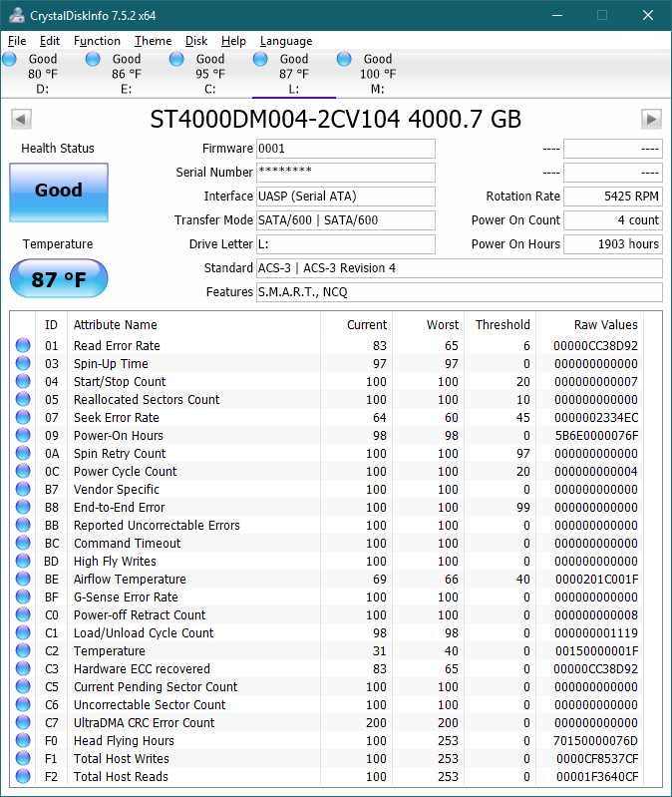This screenshot has width=672, height=797.
Task: Click the Good health status button
Action: 58,192
